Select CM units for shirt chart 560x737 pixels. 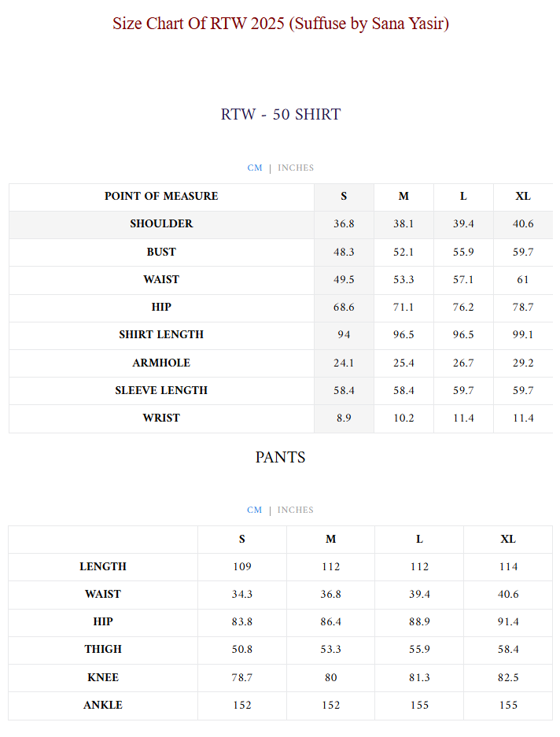pyautogui.click(x=255, y=168)
